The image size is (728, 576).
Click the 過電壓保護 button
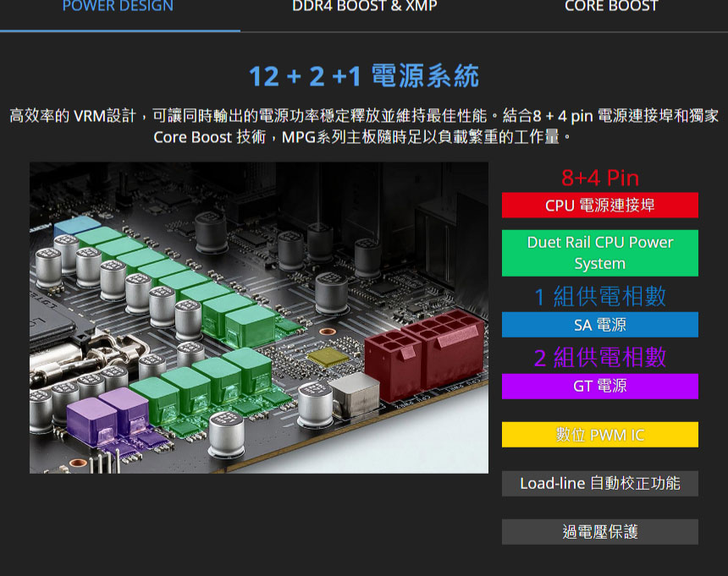coord(600,531)
